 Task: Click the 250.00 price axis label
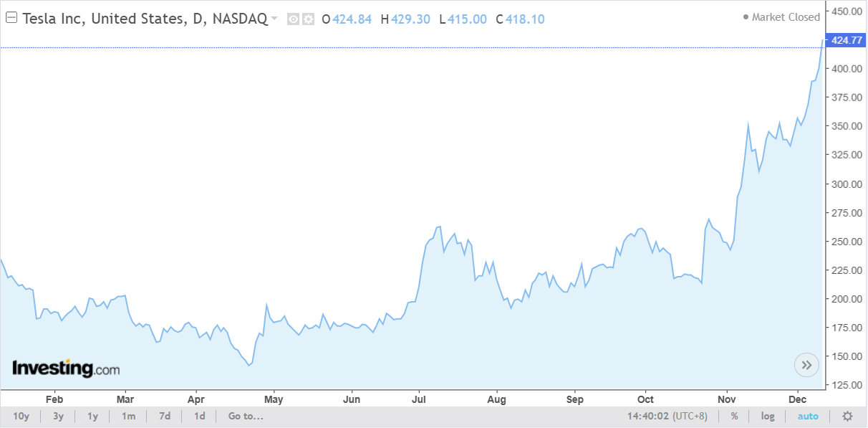pos(848,242)
